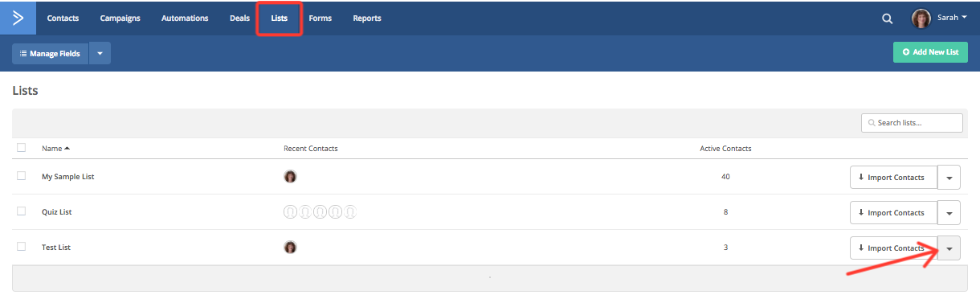Mark the Test List checkbox

pos(21,247)
